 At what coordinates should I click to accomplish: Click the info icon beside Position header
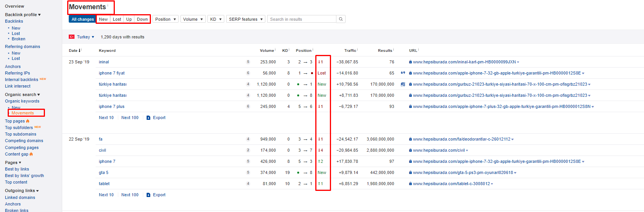coord(313,50)
